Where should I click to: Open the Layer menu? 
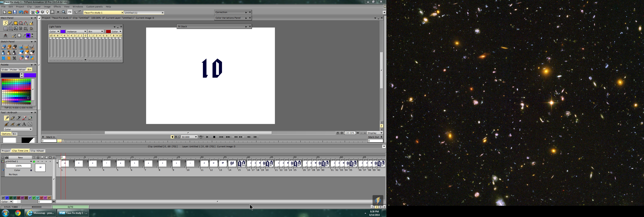[x=37, y=7]
